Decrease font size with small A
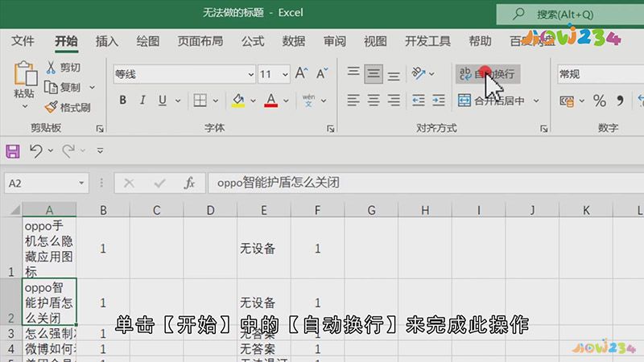The height and width of the screenshot is (362, 644). coord(321,74)
